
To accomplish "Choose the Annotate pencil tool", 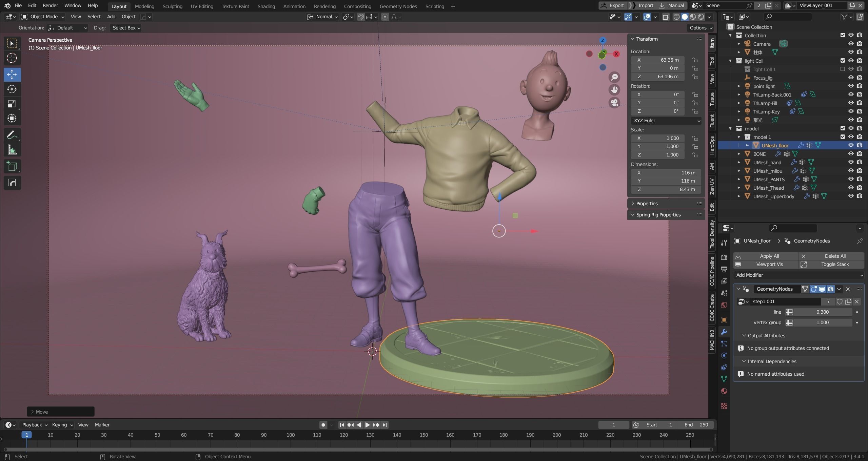I will tap(12, 135).
